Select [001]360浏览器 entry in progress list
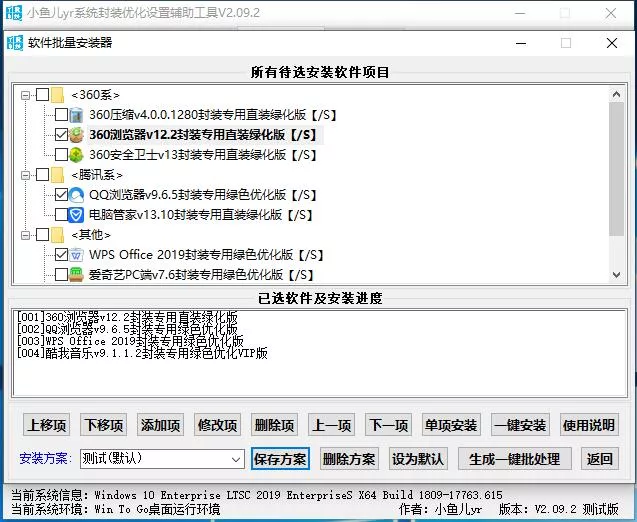Screen dimensions: 637x522 point(127,317)
